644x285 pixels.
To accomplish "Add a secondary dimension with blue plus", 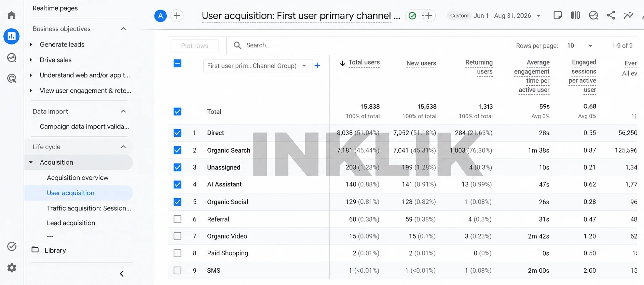I will tap(317, 66).
